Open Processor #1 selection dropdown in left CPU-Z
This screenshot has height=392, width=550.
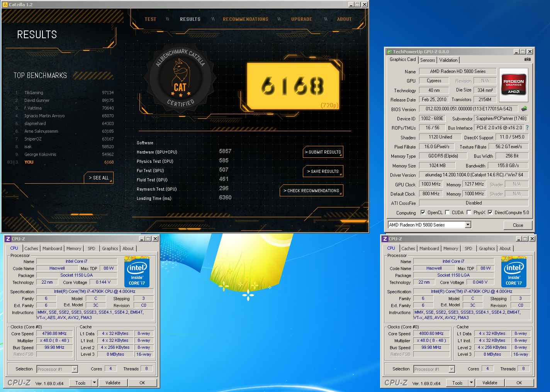[75, 369]
